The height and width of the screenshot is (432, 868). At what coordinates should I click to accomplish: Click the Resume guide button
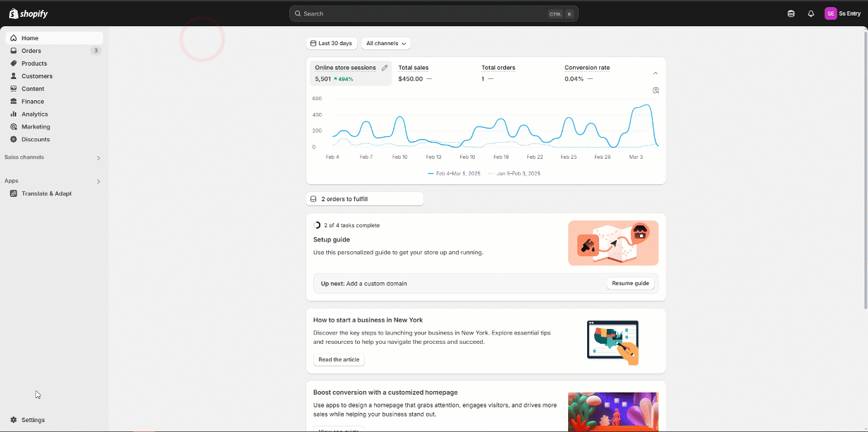(630, 283)
